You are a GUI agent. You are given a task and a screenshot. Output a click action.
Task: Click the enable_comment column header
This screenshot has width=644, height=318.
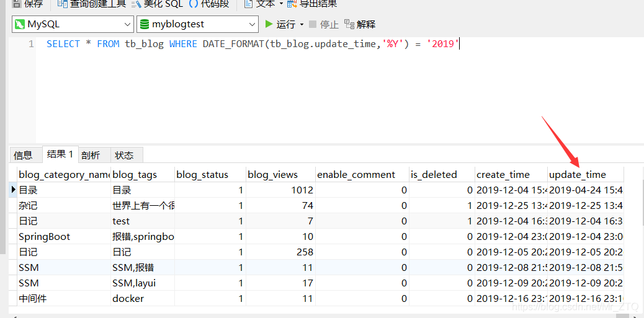(362, 175)
